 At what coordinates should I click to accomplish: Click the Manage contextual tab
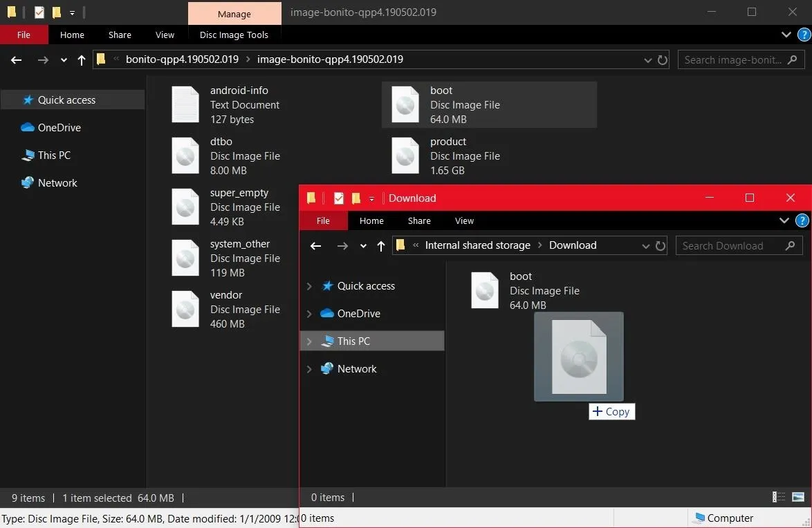(234, 14)
